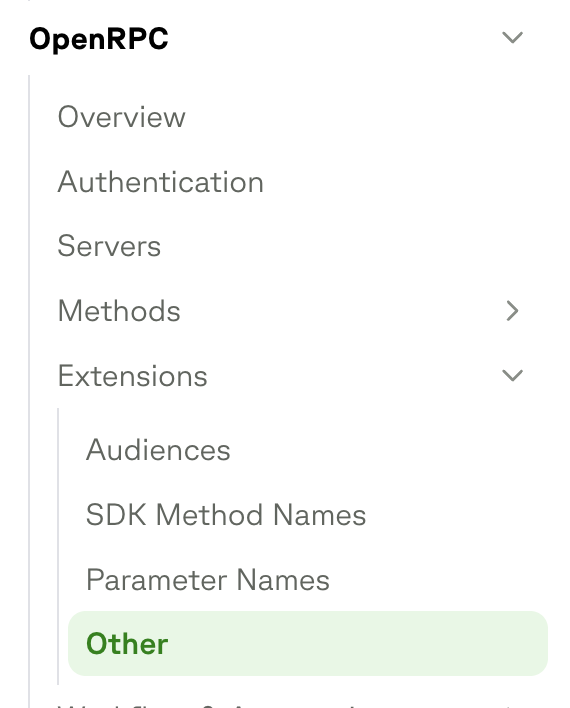The width and height of the screenshot is (570, 708).
Task: Click the down arrow beside Extensions
Action: tap(512, 375)
